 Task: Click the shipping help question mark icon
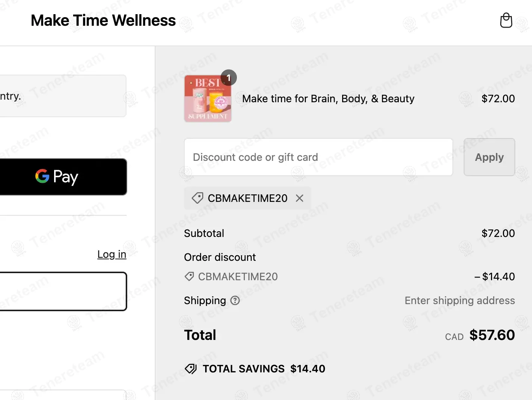(235, 300)
